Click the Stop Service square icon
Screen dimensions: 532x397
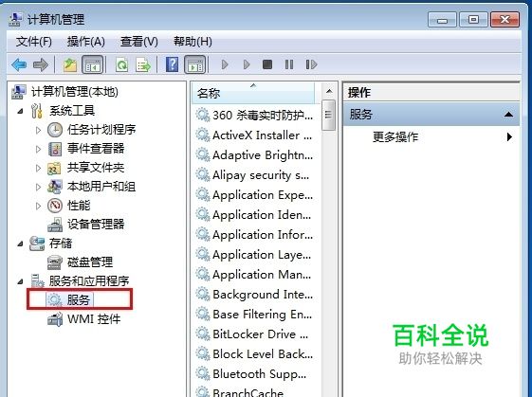pyautogui.click(x=267, y=64)
